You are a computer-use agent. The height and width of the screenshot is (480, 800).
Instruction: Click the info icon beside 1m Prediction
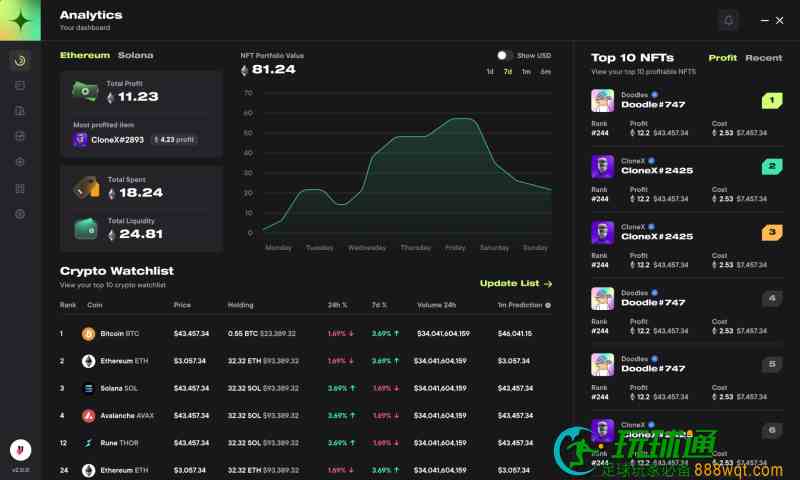coord(548,305)
